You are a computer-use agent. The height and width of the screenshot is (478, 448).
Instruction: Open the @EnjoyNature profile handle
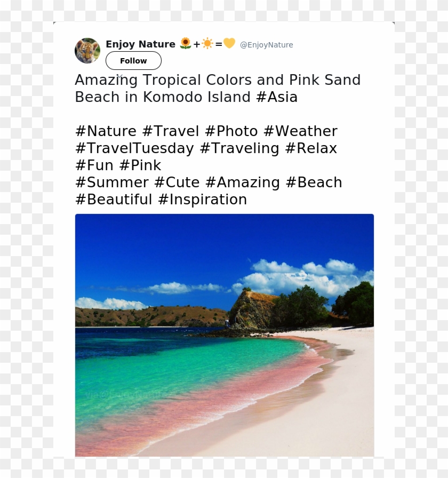267,45
